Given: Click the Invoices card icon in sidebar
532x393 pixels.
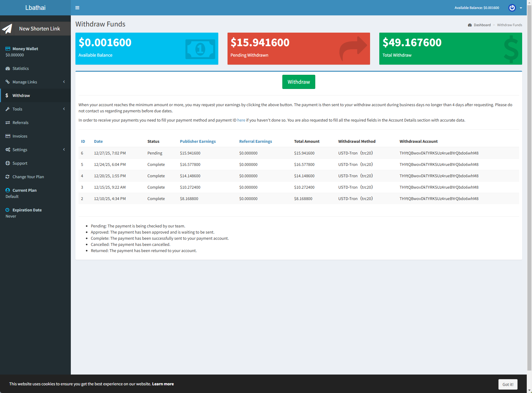Looking at the screenshot, I should pos(8,136).
